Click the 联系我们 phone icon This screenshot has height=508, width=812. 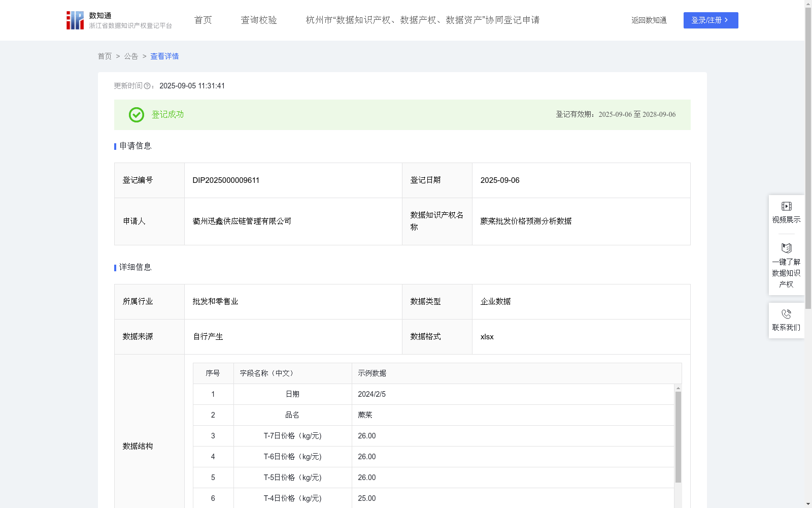click(786, 313)
